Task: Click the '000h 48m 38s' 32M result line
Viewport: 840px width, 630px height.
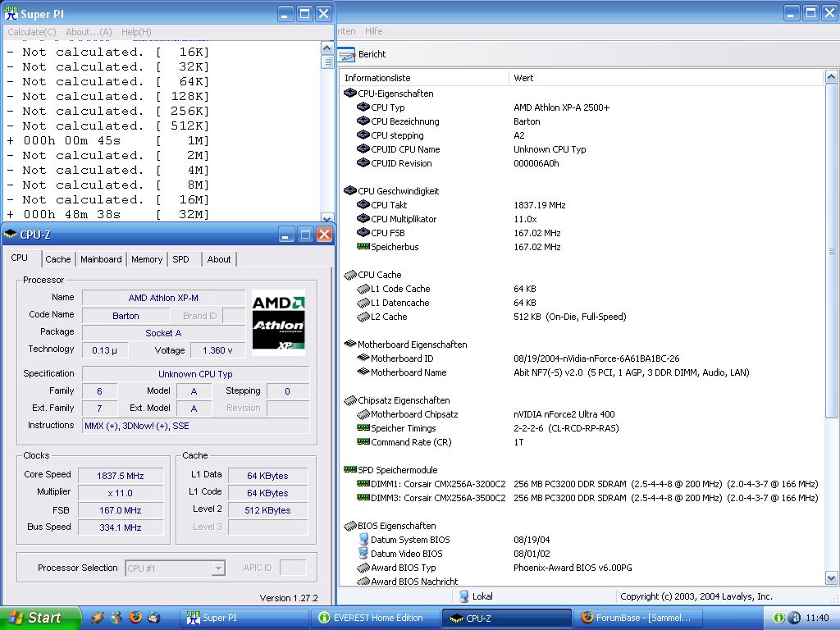Action: pos(108,214)
